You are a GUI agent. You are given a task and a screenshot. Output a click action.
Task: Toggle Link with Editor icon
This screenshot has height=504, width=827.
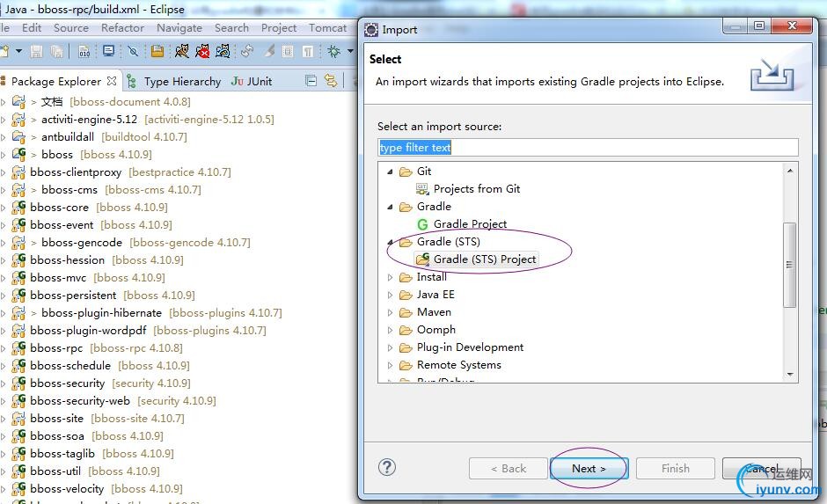coord(331,81)
